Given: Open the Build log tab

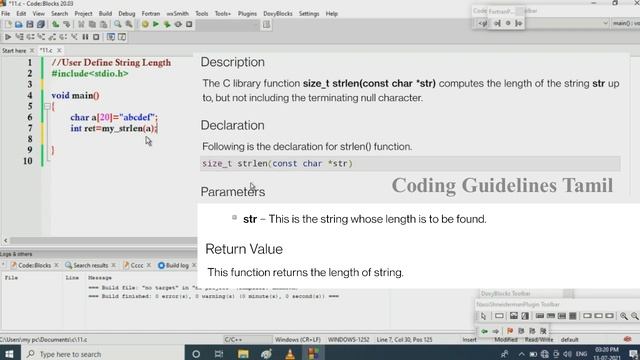Looking at the screenshot, I should [x=177, y=265].
